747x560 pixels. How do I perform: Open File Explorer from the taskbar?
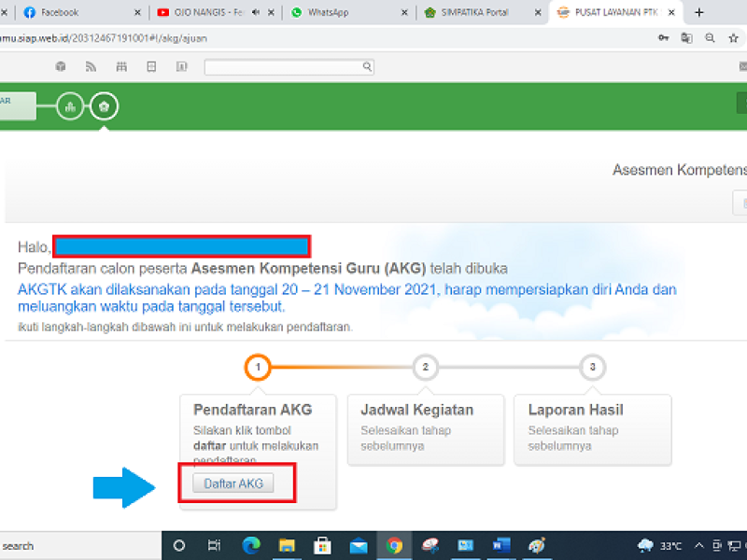coord(287,546)
